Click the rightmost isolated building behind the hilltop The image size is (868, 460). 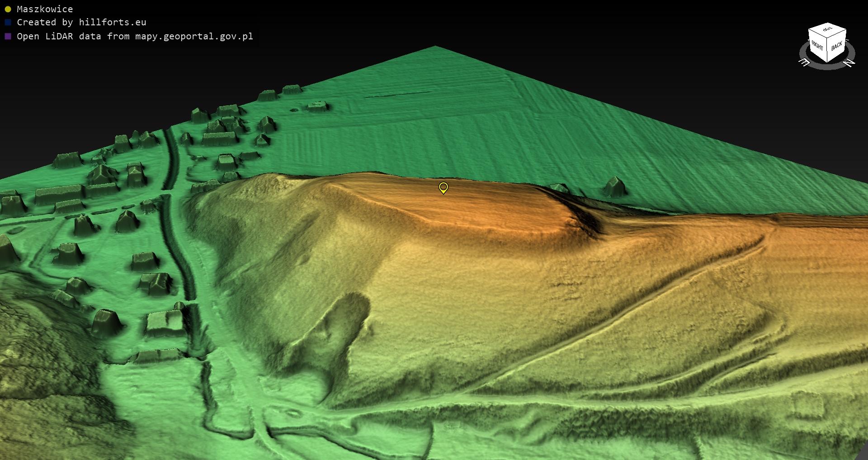(614, 186)
